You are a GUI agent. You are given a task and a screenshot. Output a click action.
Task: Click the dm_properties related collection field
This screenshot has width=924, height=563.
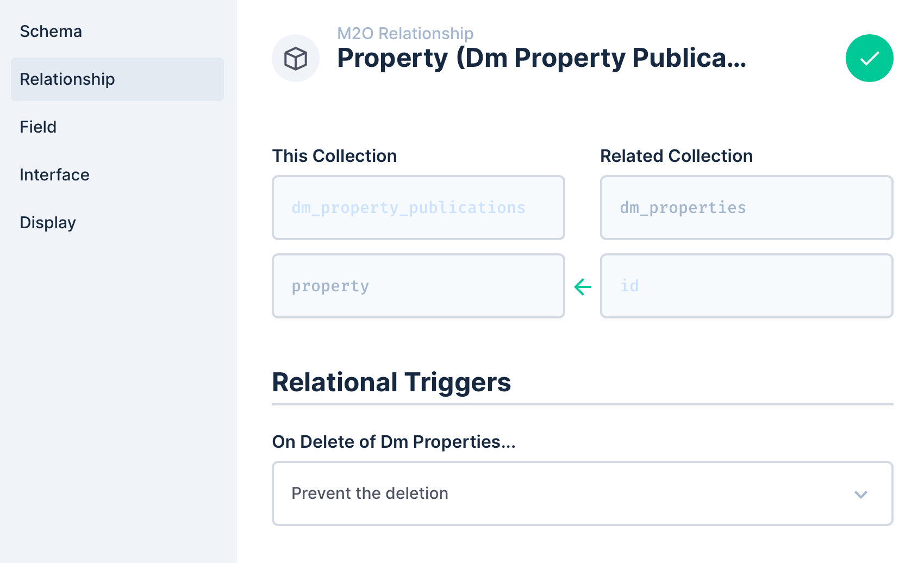coord(746,208)
